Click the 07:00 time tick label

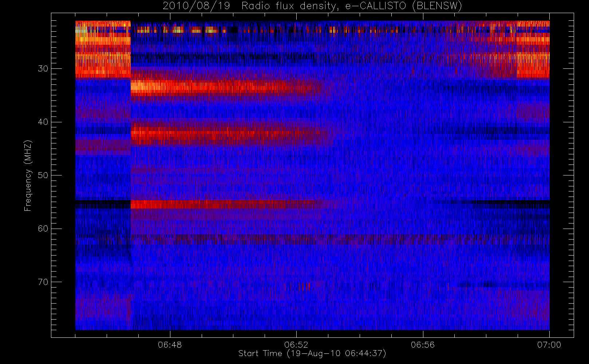point(549,345)
